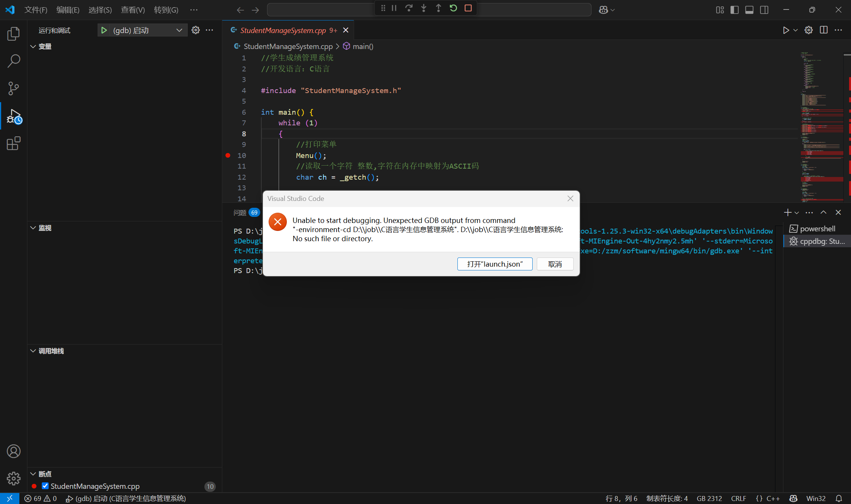Open the 查看(V) menu
The image size is (851, 504).
132,10
